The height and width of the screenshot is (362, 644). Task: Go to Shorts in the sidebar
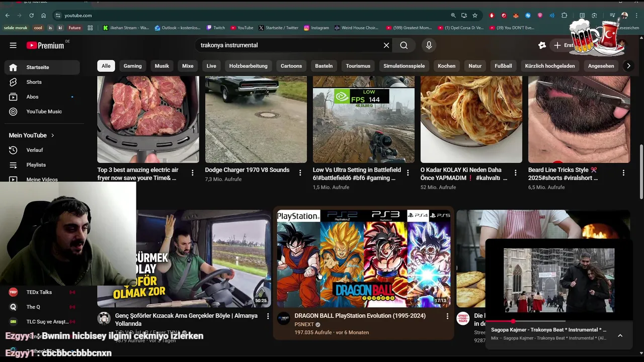(x=42, y=82)
